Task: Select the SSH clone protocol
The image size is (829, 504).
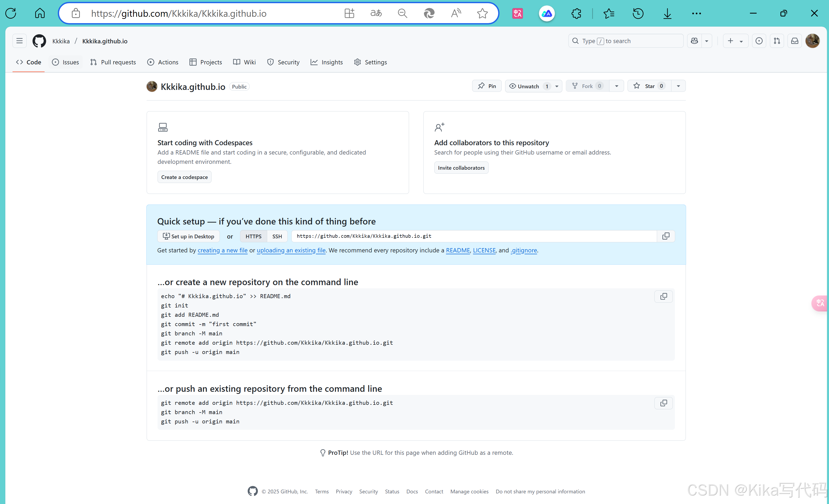Action: [277, 236]
